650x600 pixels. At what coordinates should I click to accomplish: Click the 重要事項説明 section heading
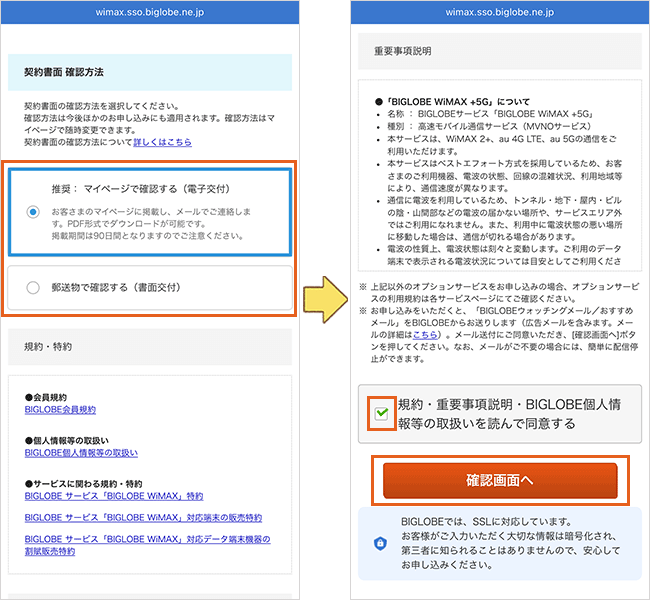pos(403,51)
